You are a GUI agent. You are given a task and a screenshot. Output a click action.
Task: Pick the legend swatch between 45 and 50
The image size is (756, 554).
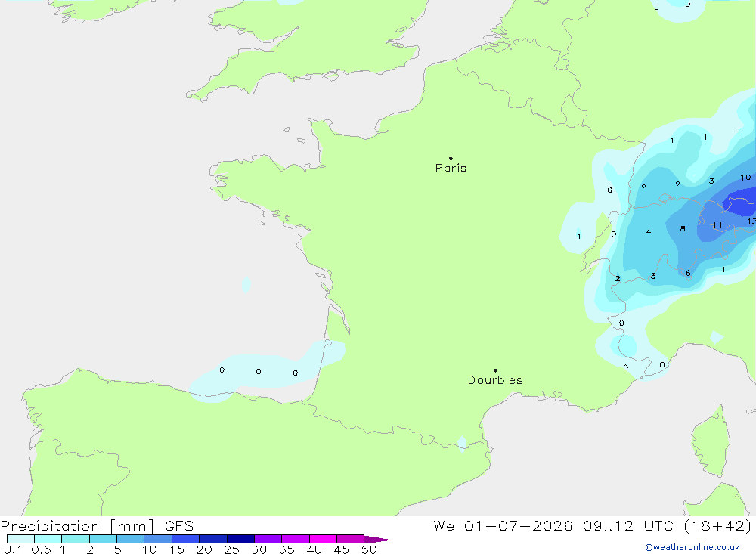tap(350, 539)
